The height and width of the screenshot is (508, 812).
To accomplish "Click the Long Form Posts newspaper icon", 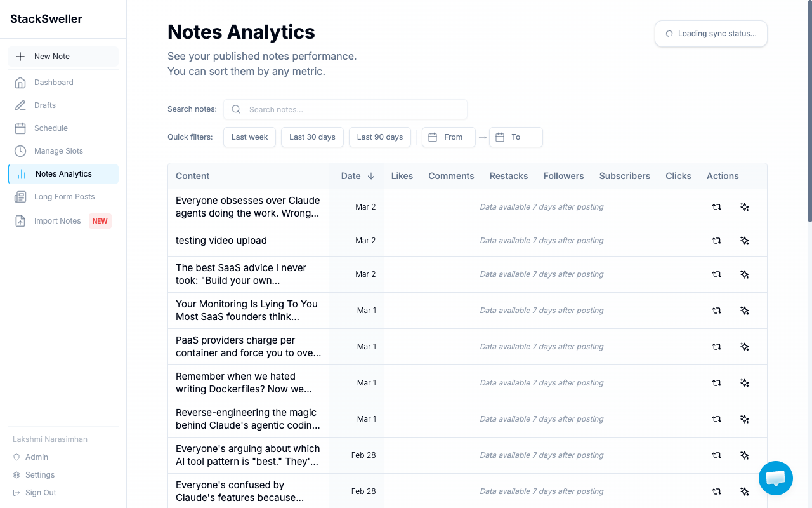I will pyautogui.click(x=20, y=197).
